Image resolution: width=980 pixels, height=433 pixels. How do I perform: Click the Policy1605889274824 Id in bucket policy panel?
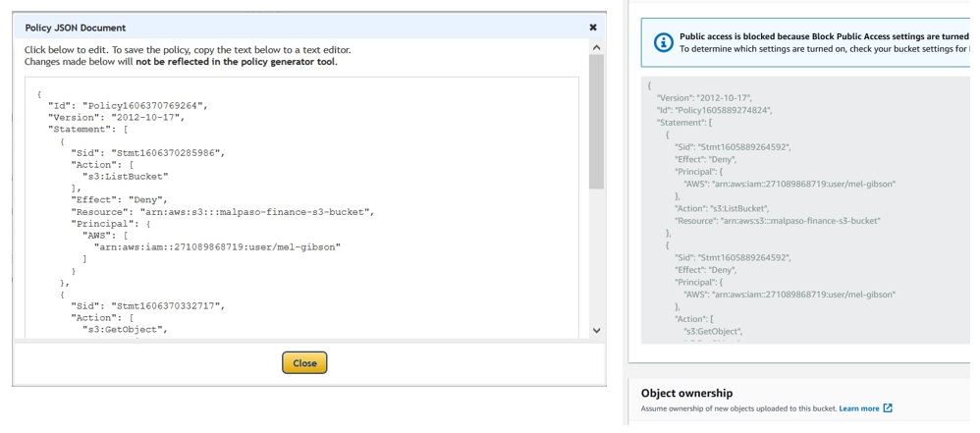pyautogui.click(x=714, y=110)
